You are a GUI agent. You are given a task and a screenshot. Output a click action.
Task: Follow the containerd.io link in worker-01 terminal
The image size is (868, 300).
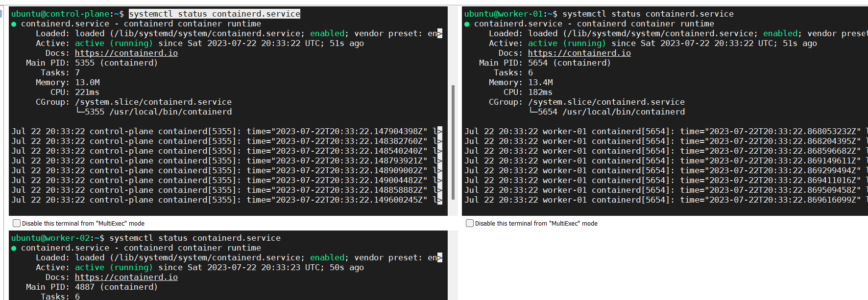[x=579, y=53]
